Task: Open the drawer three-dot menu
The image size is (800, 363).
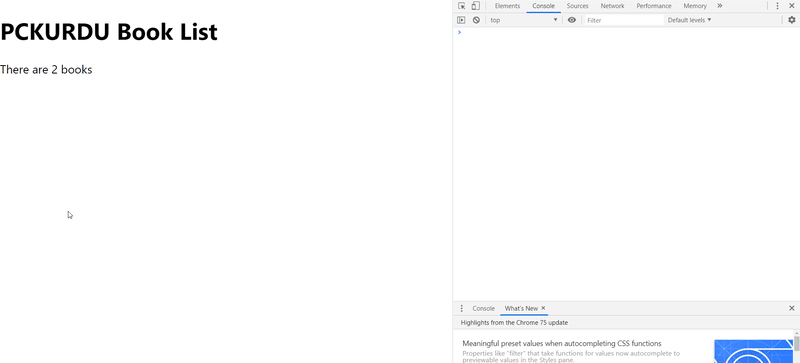Action: 462,308
